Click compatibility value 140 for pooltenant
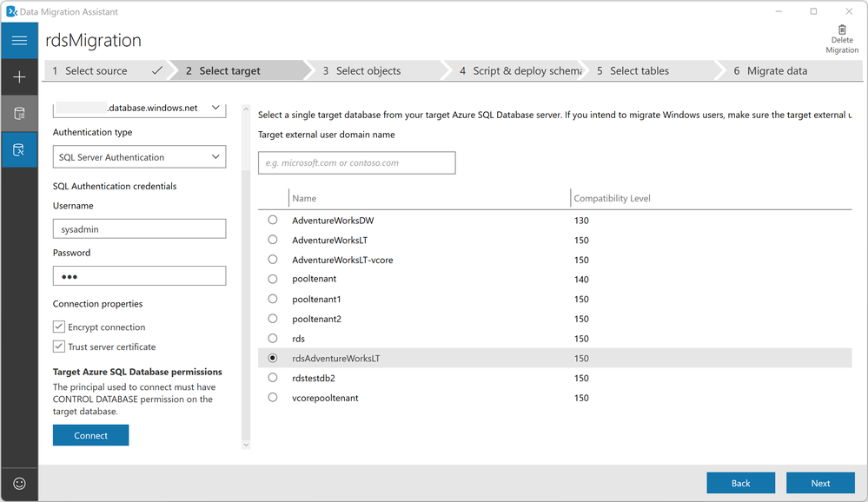 [581, 280]
